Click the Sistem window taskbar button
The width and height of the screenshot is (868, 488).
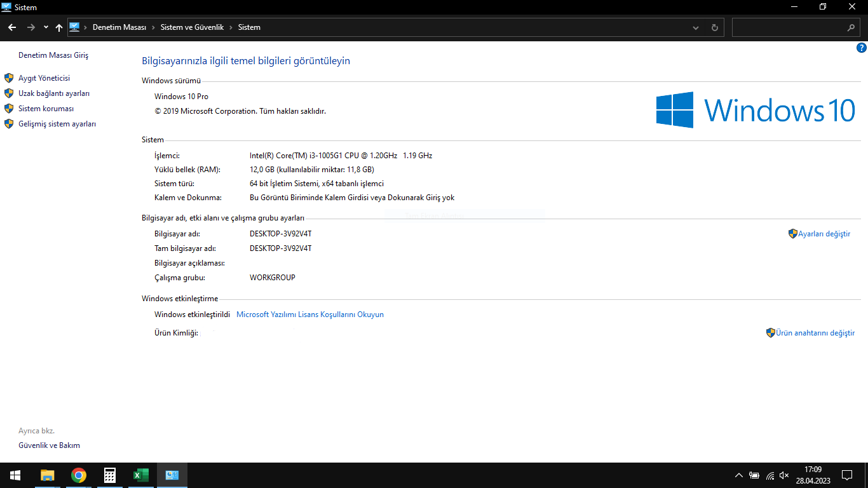point(172,475)
